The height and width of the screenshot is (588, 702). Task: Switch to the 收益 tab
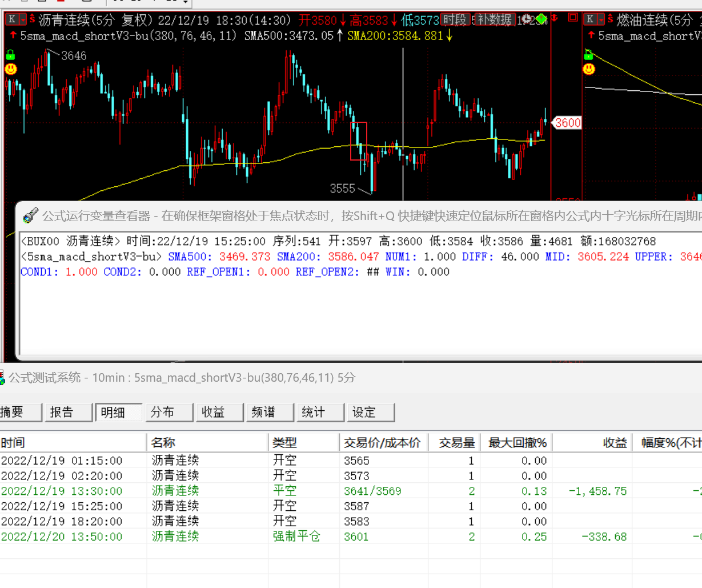coord(219,412)
